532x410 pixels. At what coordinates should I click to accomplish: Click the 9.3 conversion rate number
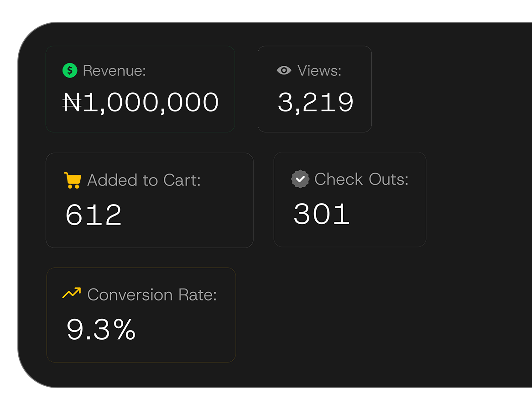point(88,329)
